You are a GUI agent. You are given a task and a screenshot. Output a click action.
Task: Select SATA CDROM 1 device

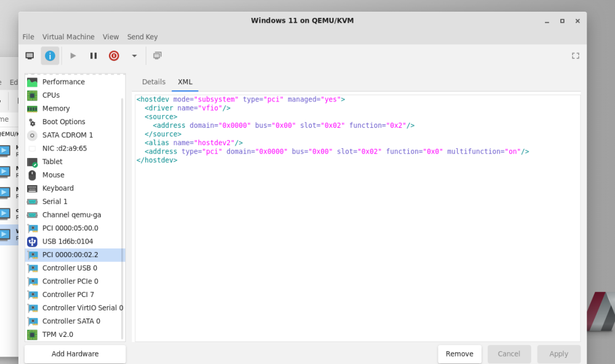coord(75,135)
